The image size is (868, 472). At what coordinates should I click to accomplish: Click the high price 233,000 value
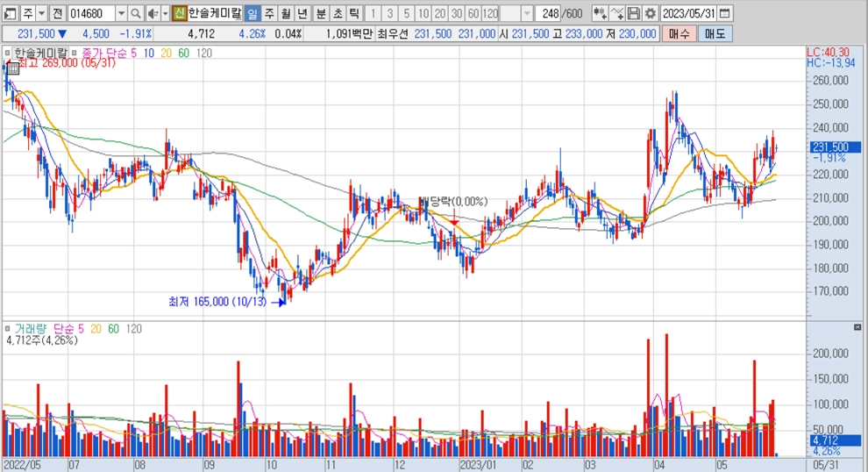click(583, 34)
